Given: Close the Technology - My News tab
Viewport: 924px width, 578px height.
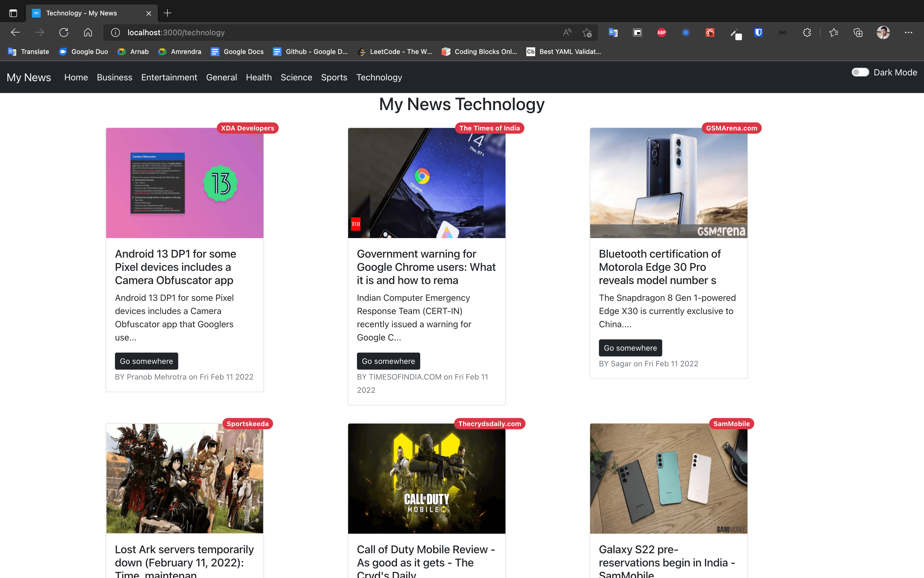Looking at the screenshot, I should [148, 13].
